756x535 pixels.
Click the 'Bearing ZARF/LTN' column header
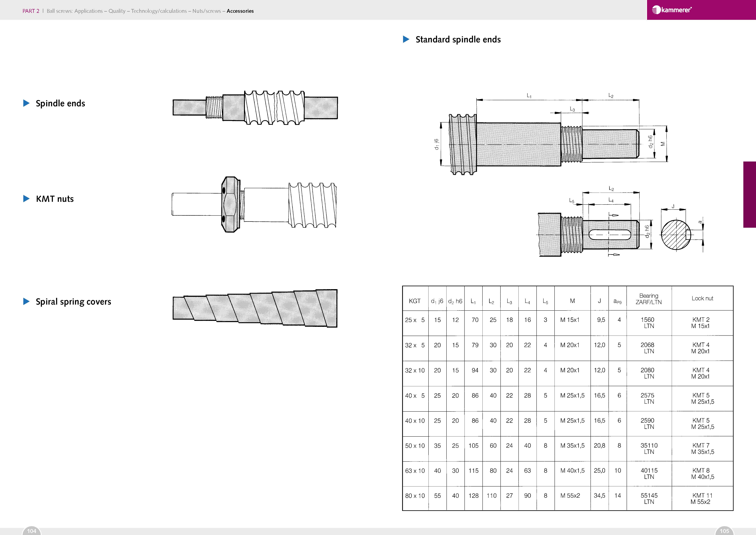649,299
